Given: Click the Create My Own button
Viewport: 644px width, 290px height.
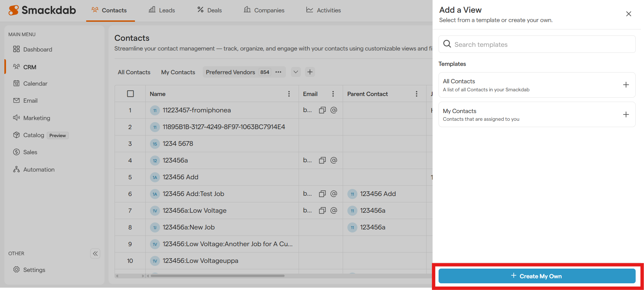Looking at the screenshot, I should (536, 276).
